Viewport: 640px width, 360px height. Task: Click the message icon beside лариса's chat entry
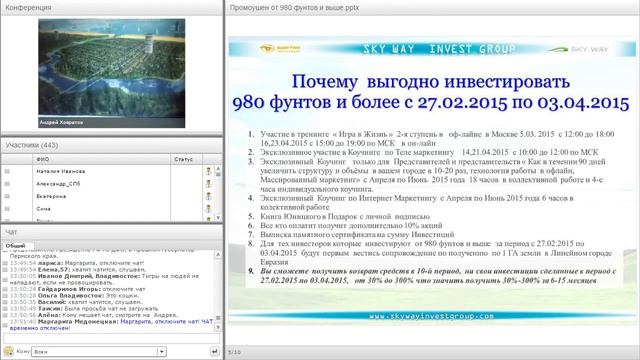pos(5,263)
